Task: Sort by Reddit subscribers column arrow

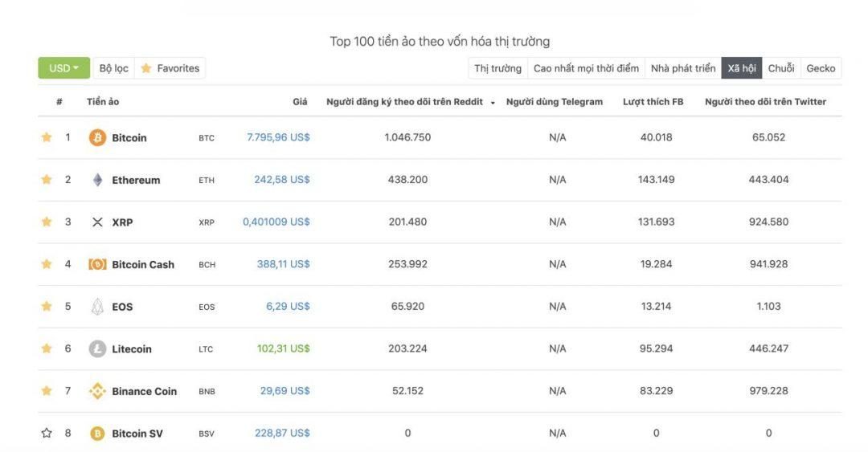Action: coord(493,102)
